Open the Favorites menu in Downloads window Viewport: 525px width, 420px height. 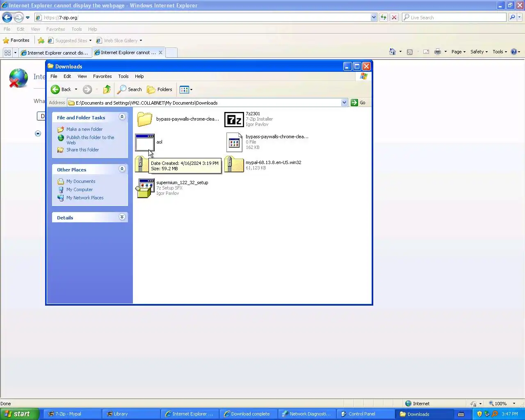[102, 76]
